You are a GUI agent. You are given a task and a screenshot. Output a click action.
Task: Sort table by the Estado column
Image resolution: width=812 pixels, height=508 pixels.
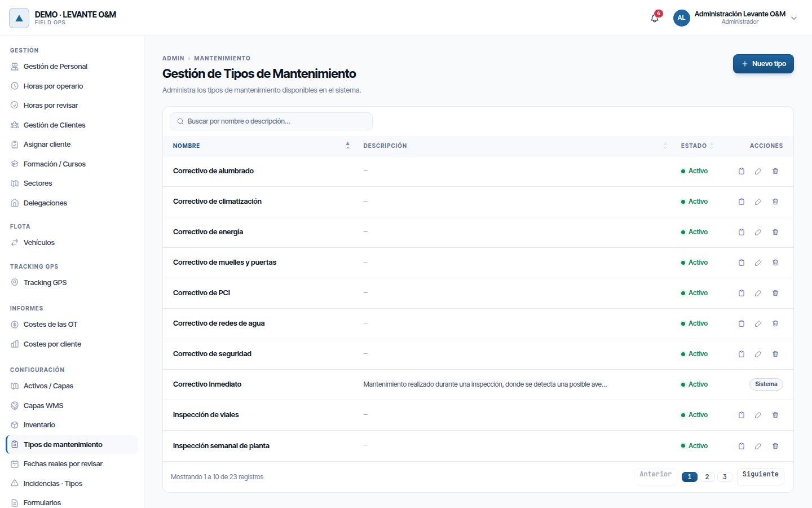(x=697, y=146)
